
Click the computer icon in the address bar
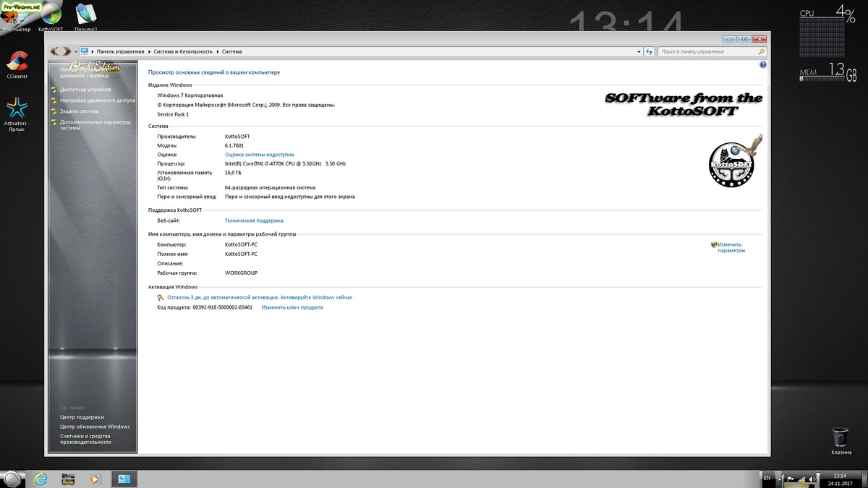[85, 51]
